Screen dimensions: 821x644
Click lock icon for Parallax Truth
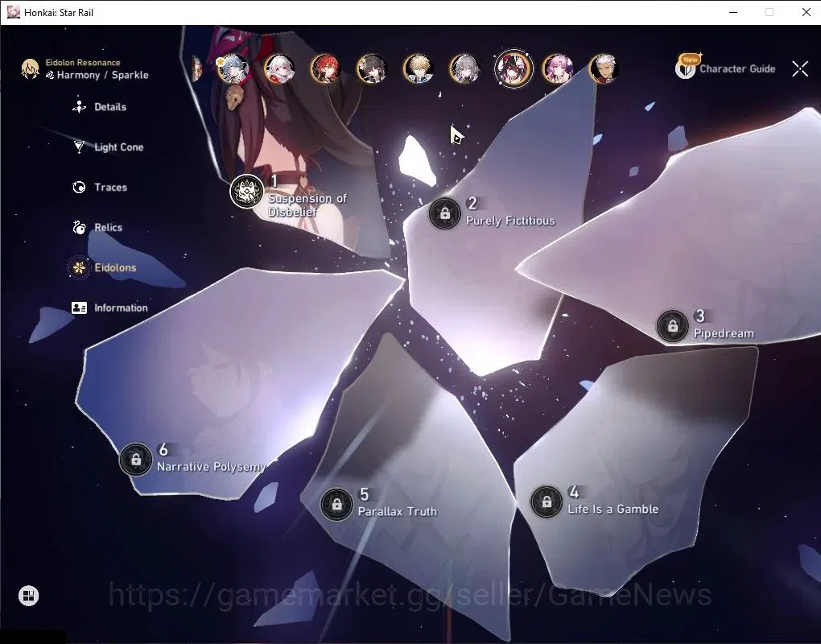click(336, 504)
